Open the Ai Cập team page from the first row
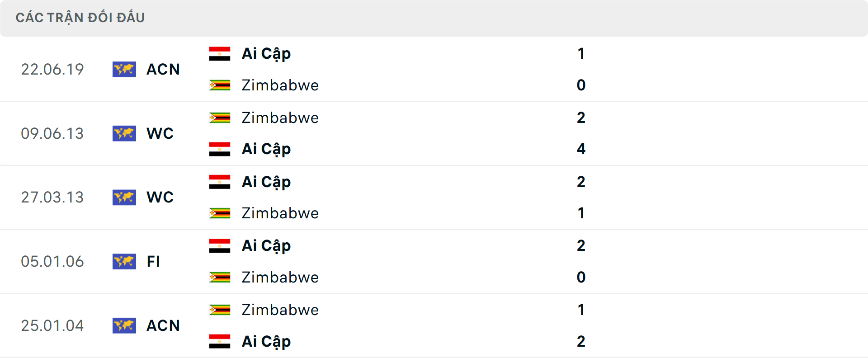The image size is (868, 358). coord(266,53)
